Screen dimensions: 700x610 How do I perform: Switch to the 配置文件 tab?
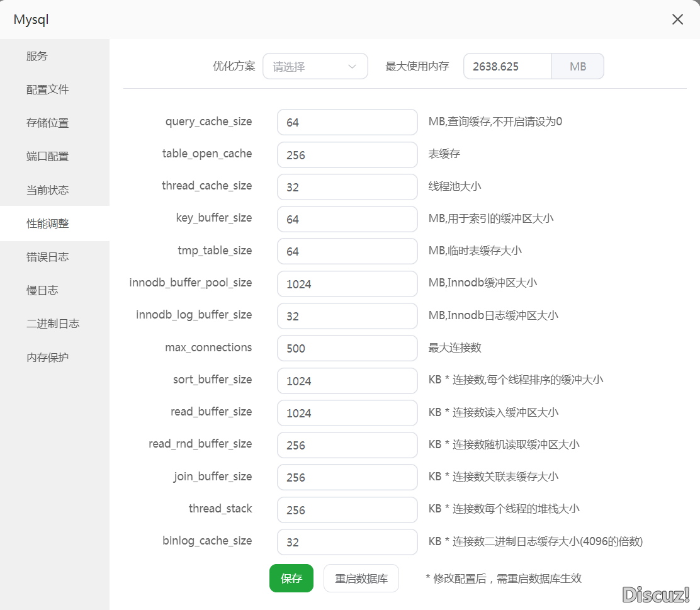(48, 89)
